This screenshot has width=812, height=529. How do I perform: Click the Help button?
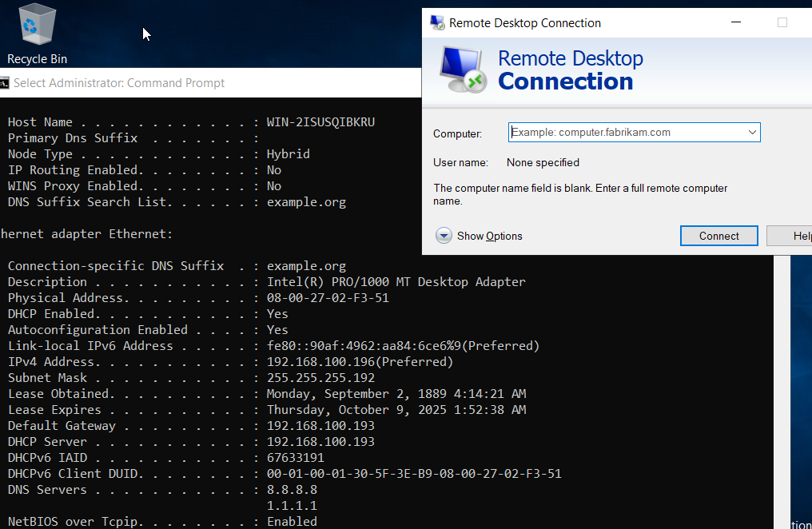pyautogui.click(x=791, y=236)
